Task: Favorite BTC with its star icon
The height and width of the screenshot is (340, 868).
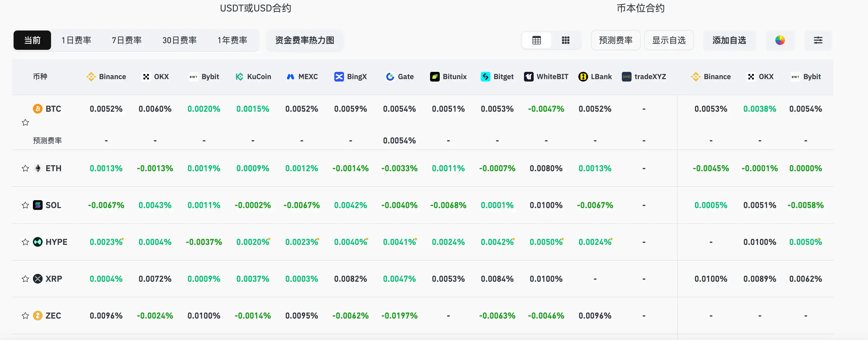Action: pos(25,123)
